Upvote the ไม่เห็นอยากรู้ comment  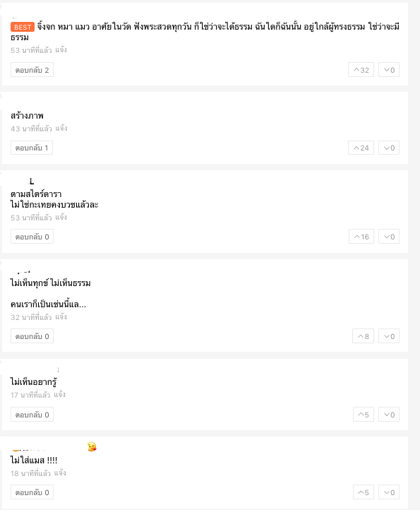tap(364, 415)
